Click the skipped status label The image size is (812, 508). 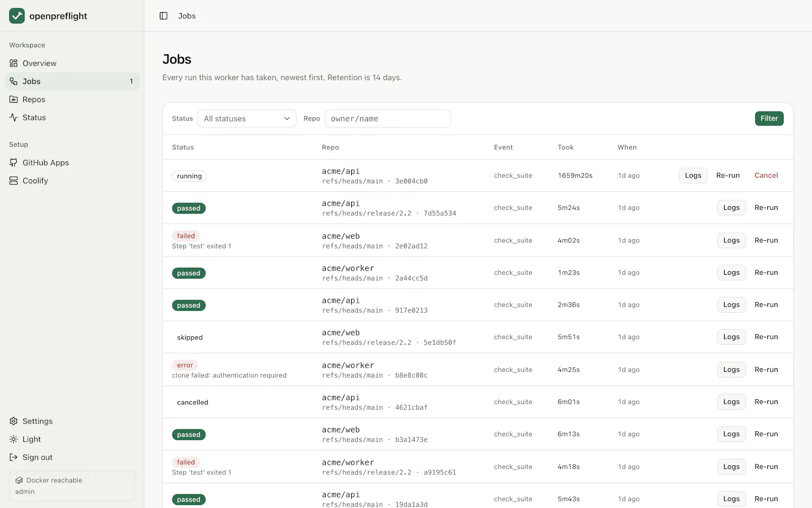190,337
